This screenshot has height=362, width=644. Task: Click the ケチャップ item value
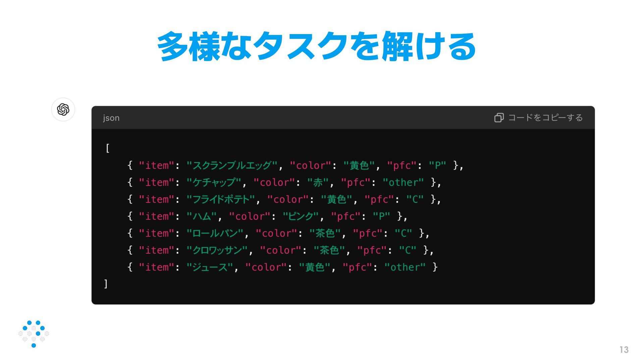(x=214, y=183)
